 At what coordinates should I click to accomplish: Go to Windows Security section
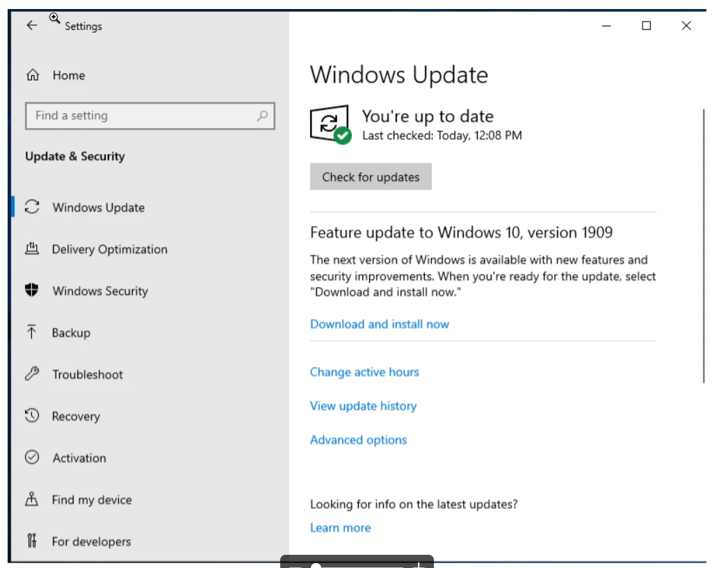(100, 291)
